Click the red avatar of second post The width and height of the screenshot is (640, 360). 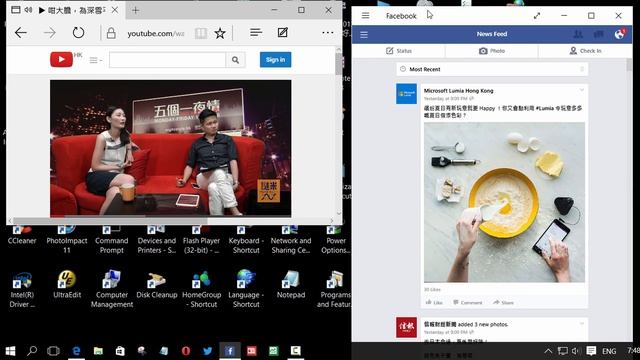tap(406, 327)
